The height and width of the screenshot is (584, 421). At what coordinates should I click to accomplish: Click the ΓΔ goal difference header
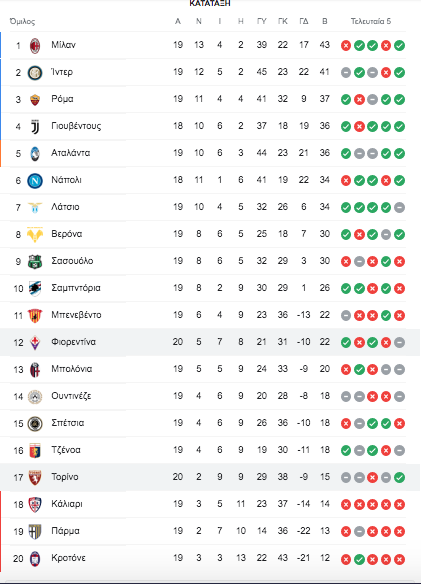tap(304, 22)
